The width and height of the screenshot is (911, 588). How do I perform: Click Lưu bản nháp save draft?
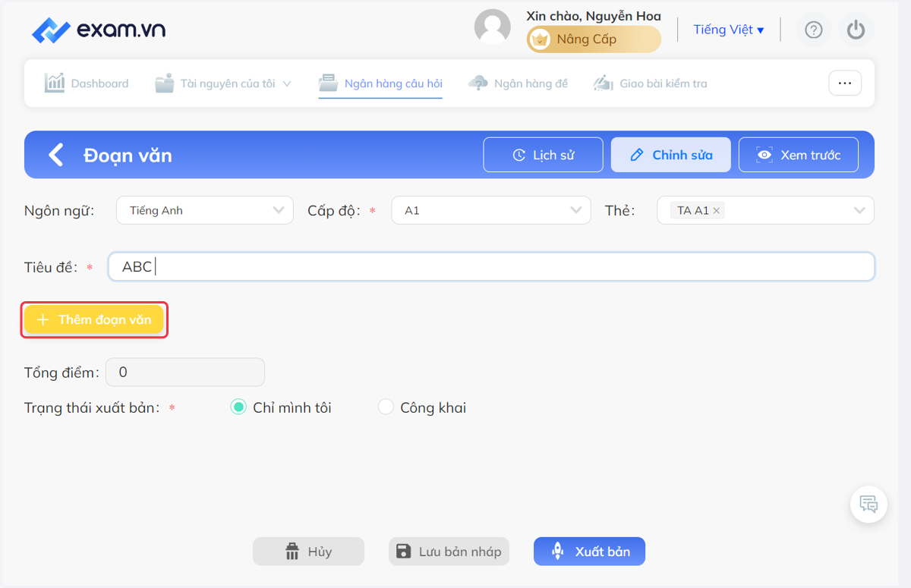click(449, 552)
